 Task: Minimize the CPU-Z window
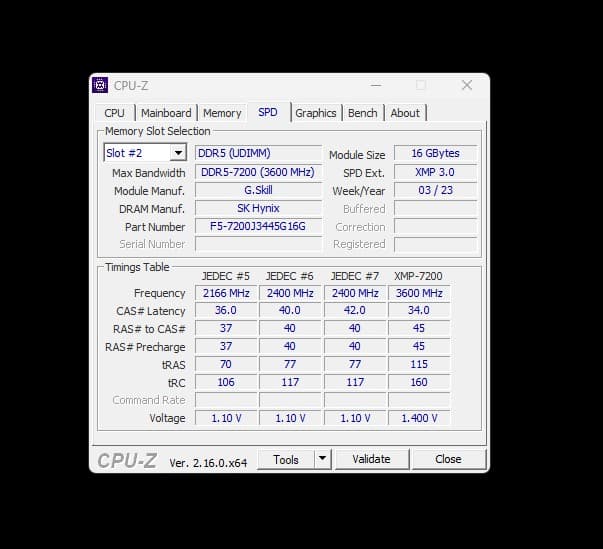[x=376, y=85]
